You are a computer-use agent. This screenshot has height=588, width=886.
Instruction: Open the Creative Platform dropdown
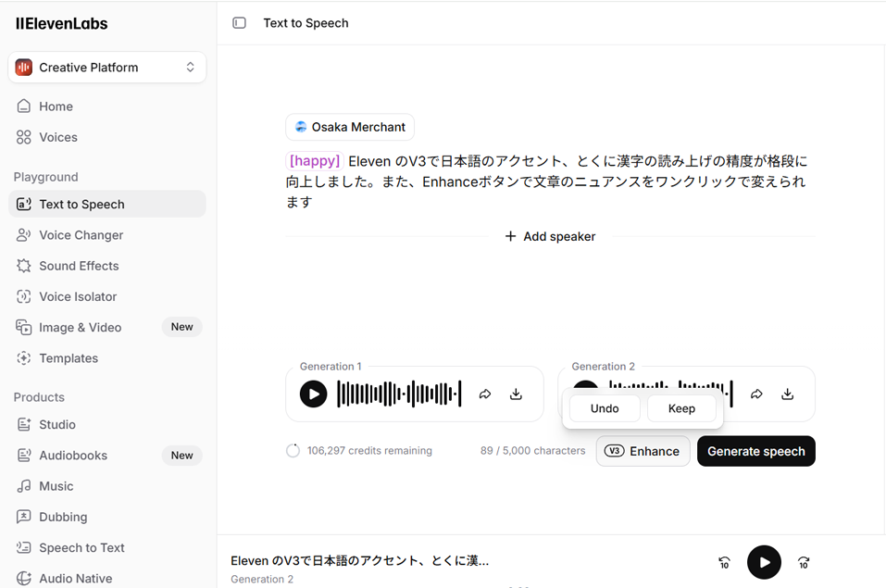(107, 68)
